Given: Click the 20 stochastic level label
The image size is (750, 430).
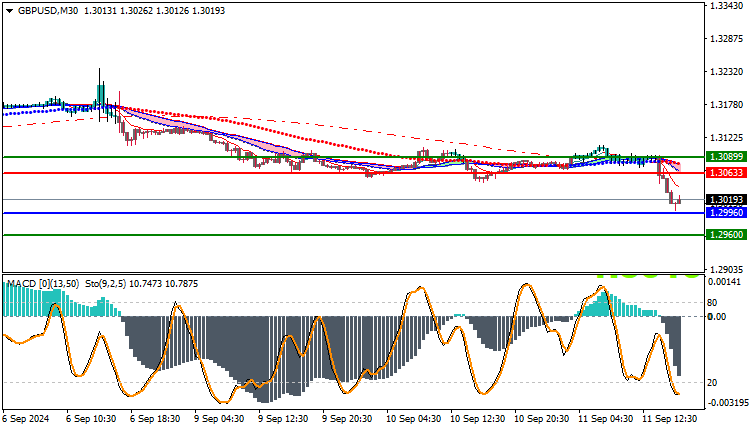Looking at the screenshot, I should pyautogui.click(x=712, y=383).
